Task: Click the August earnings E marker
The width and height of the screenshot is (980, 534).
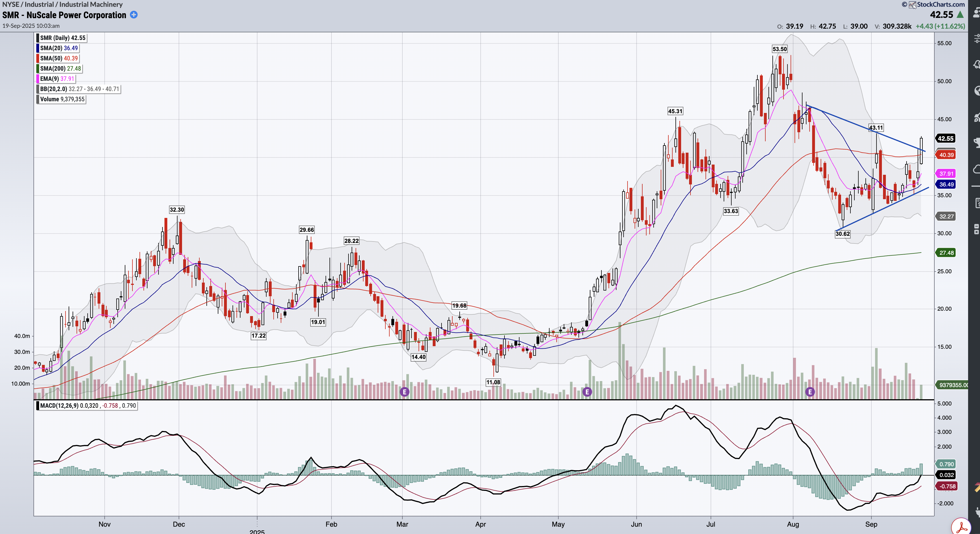Action: click(x=810, y=392)
